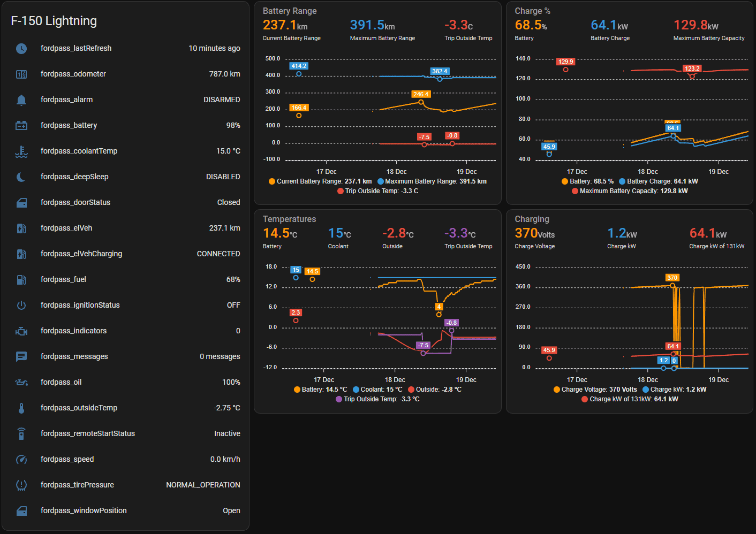Open fordpass_elVehCharging CONNECTED value
The height and width of the screenshot is (534, 756).
tap(218, 254)
